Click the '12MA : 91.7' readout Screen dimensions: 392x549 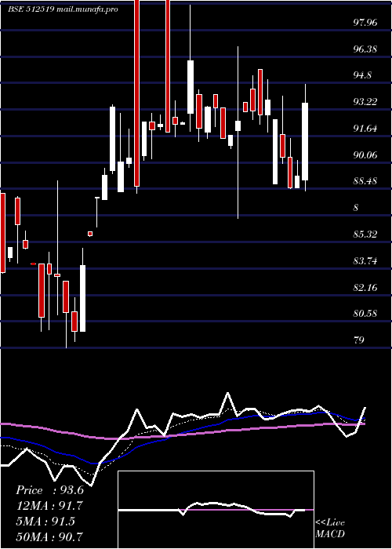[49, 506]
